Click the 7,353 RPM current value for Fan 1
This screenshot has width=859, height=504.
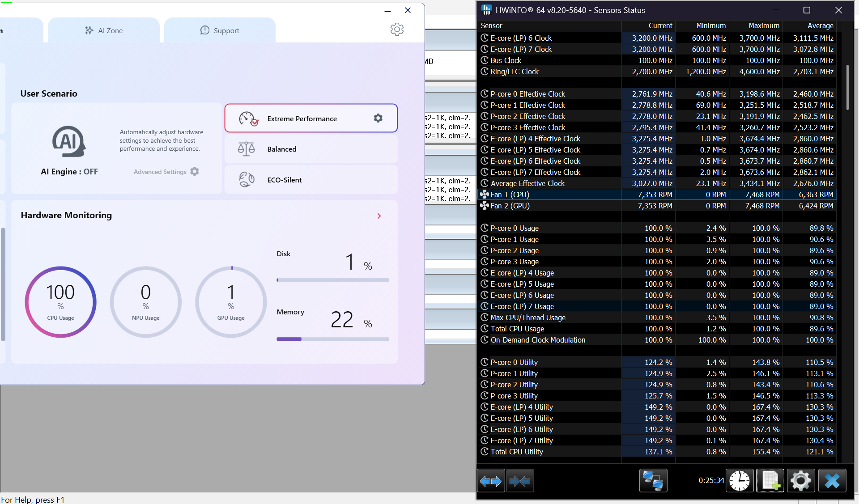pos(655,195)
